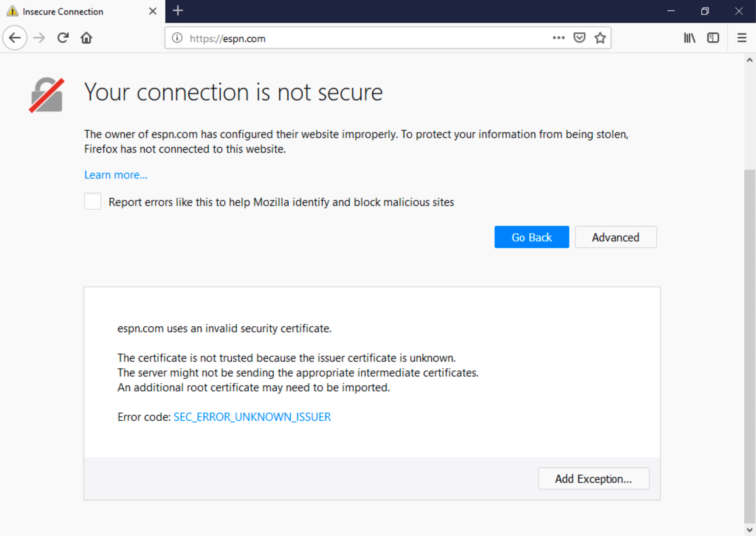The height and width of the screenshot is (536, 756).
Task: Save page to Pocket
Action: click(580, 38)
